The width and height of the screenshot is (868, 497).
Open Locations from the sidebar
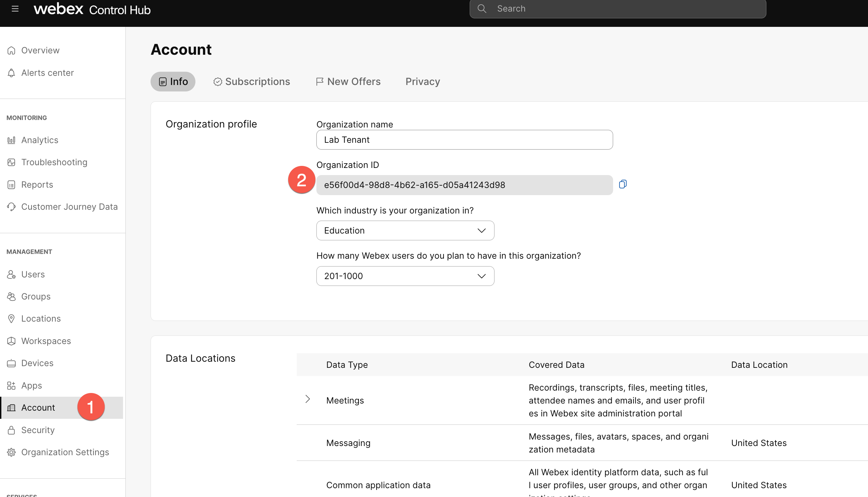(41, 319)
